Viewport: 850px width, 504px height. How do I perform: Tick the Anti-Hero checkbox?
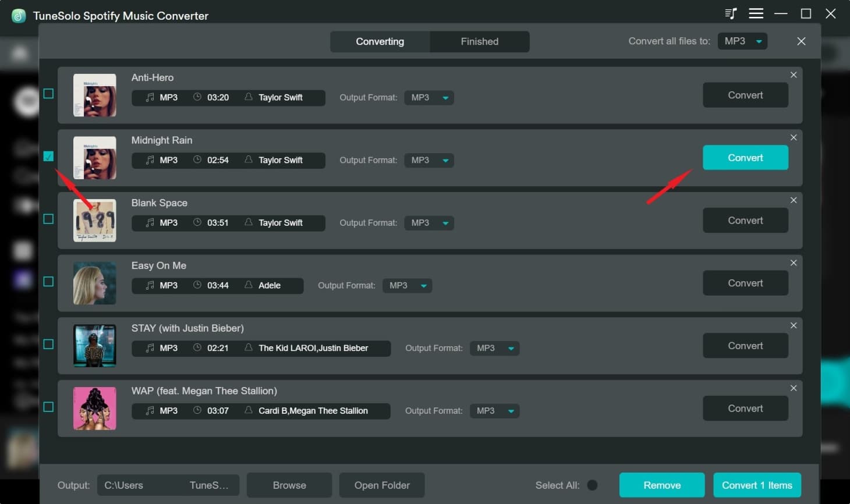pos(48,94)
